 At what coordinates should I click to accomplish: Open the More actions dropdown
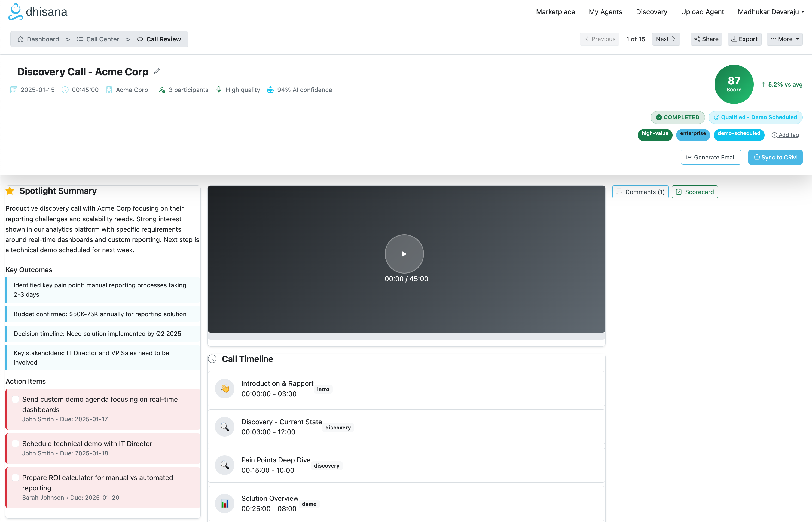point(784,39)
